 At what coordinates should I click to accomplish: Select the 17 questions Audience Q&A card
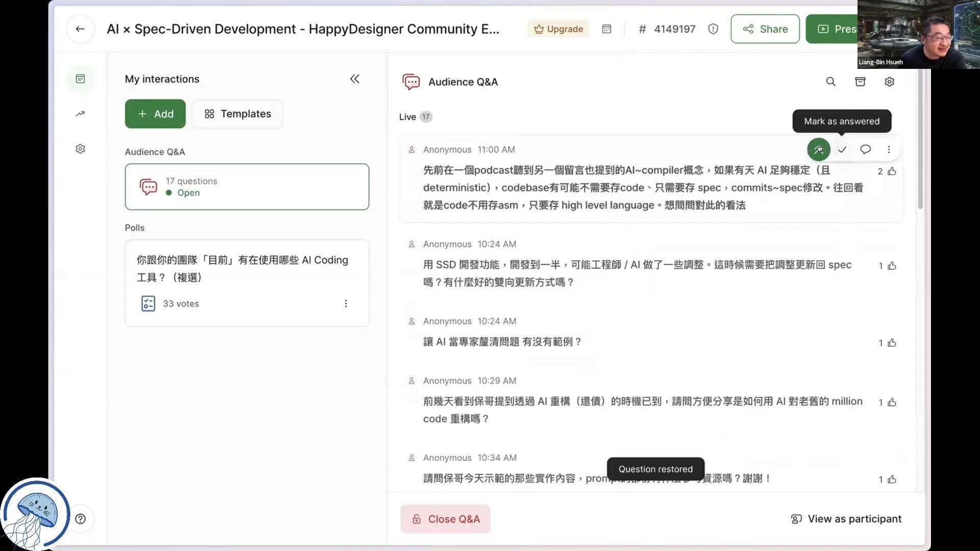click(247, 187)
